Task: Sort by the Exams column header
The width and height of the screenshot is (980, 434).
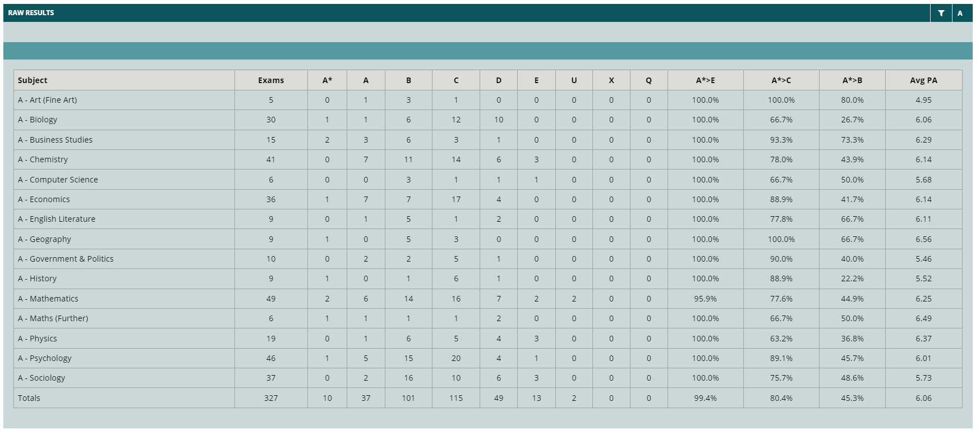Action: point(271,80)
